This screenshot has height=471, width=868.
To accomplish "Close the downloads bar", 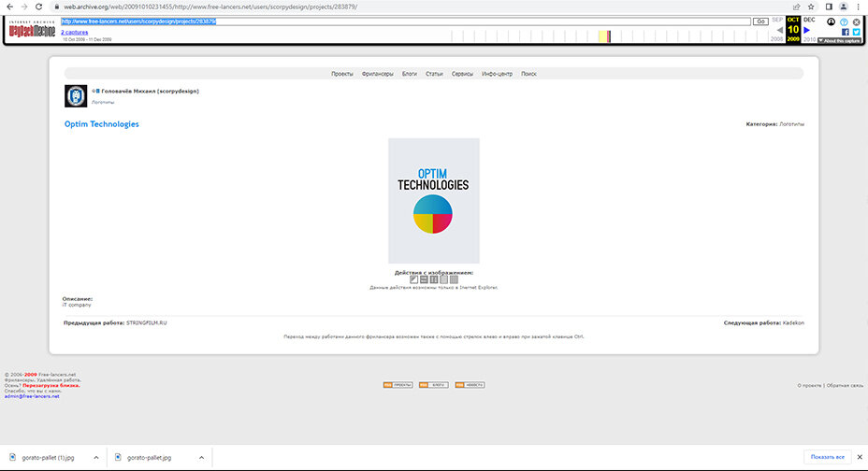I will click(860, 457).
